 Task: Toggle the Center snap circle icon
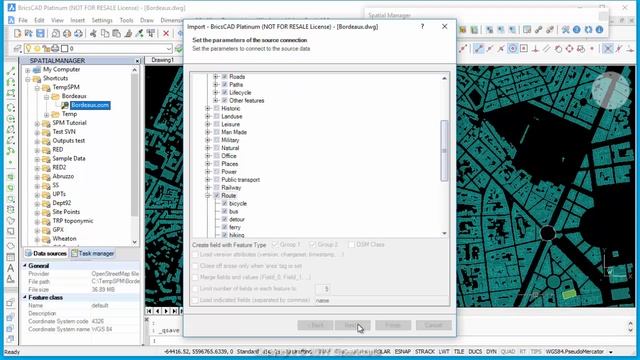(x=513, y=49)
